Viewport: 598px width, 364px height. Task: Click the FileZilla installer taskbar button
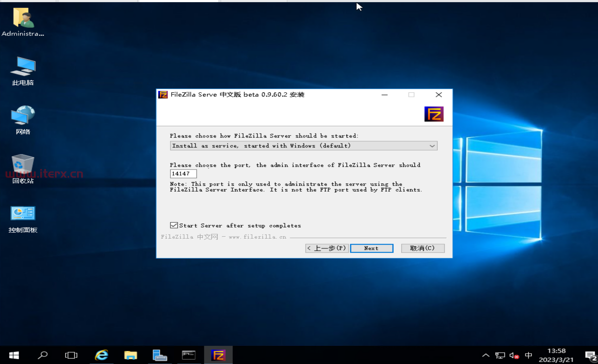[x=218, y=355]
